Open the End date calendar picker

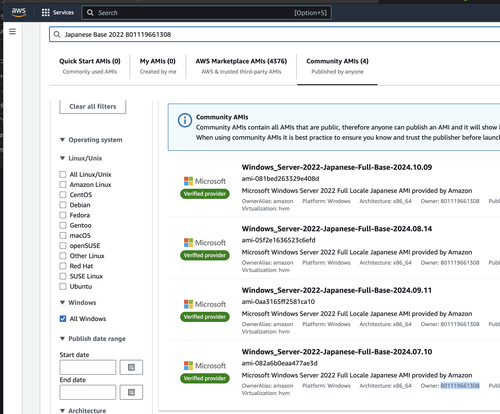[131, 392]
